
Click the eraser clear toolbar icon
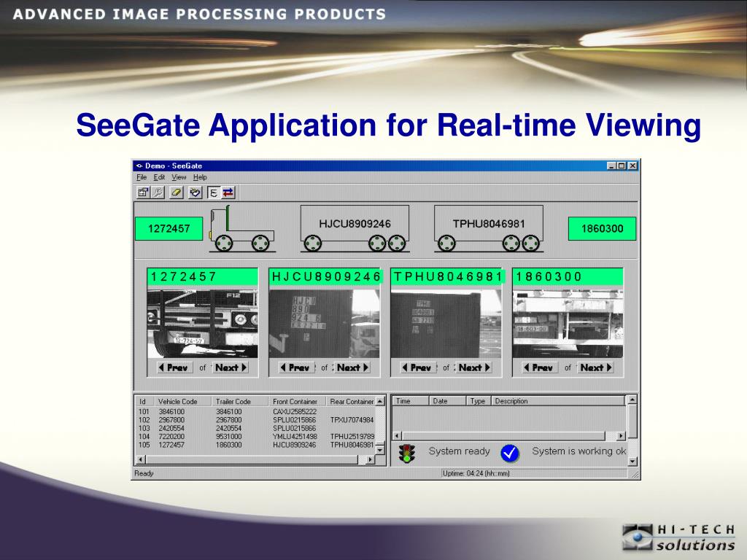(177, 192)
